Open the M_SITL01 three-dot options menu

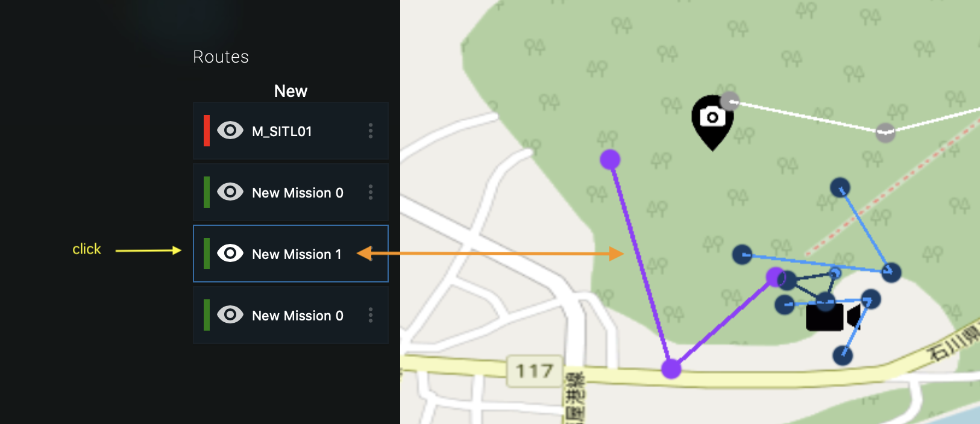(370, 131)
